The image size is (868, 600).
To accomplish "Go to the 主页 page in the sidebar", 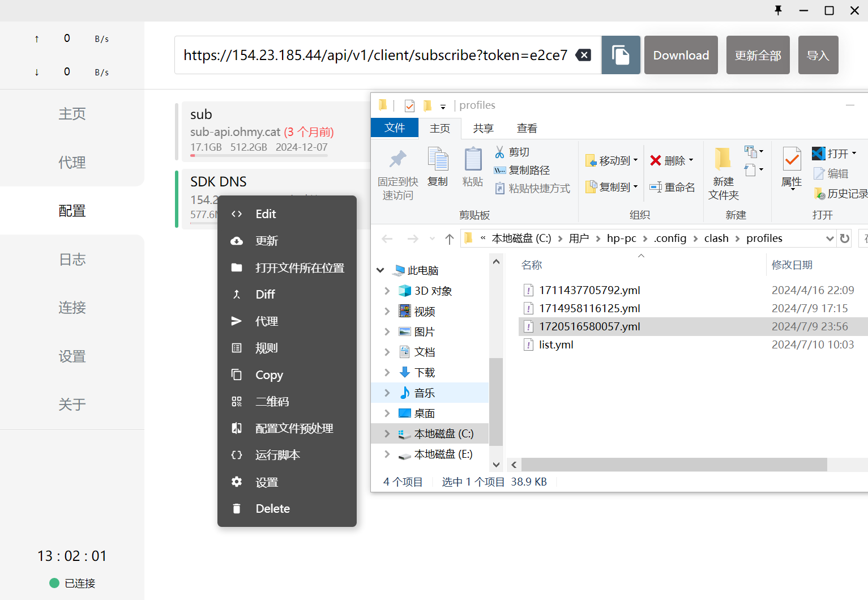I will [72, 114].
